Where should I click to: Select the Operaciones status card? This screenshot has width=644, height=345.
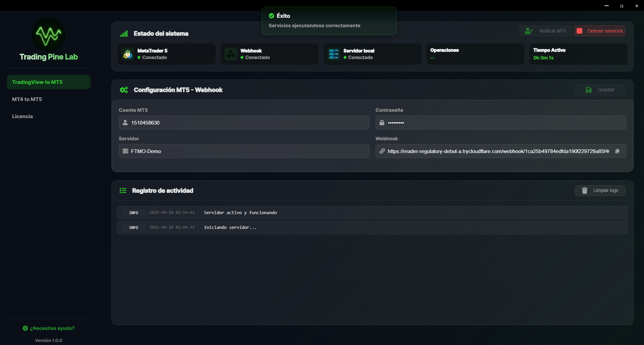475,54
